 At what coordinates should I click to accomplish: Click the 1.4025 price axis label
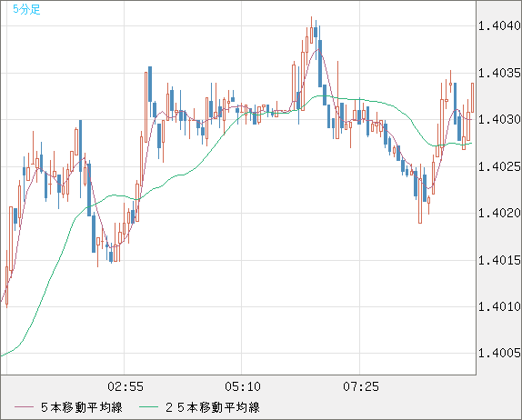click(x=499, y=166)
